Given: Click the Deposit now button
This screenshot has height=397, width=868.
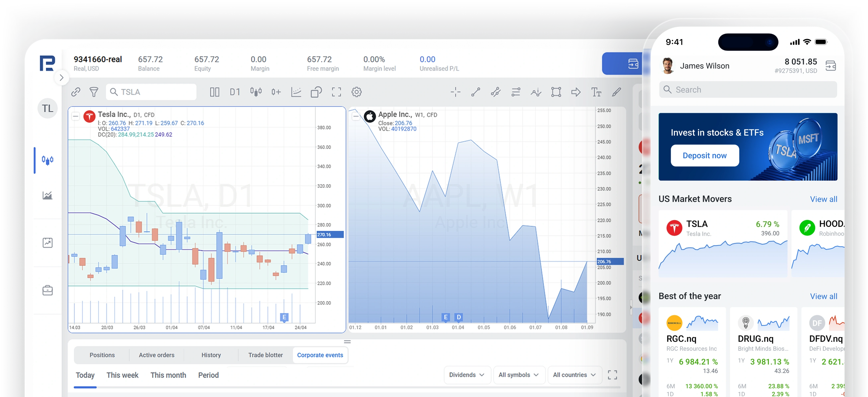Looking at the screenshot, I should coord(705,155).
